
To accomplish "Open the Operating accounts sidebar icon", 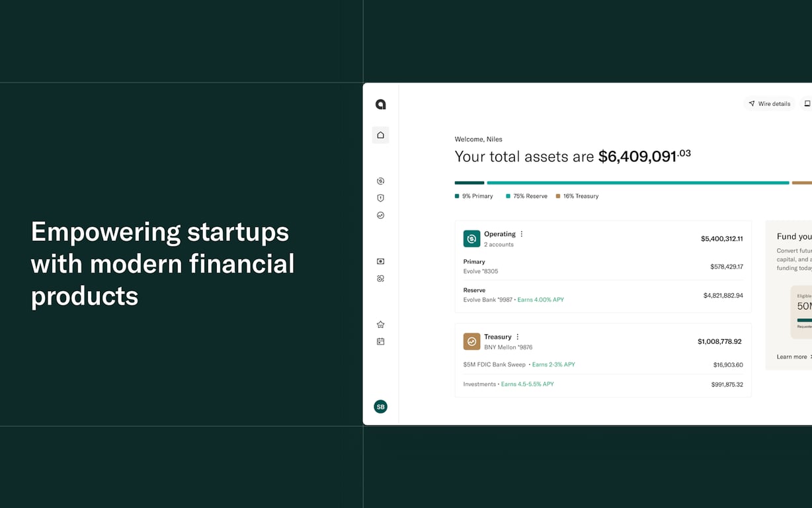I will coord(380,181).
